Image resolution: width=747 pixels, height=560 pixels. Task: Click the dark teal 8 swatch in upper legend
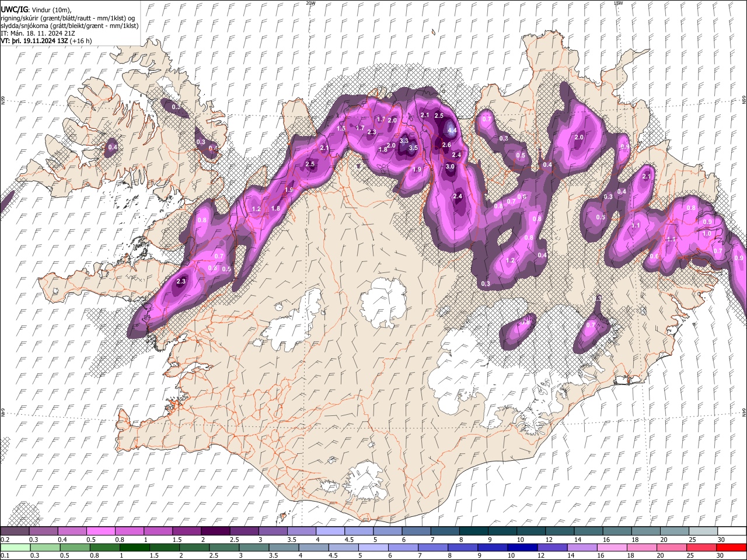pyautogui.click(x=473, y=531)
